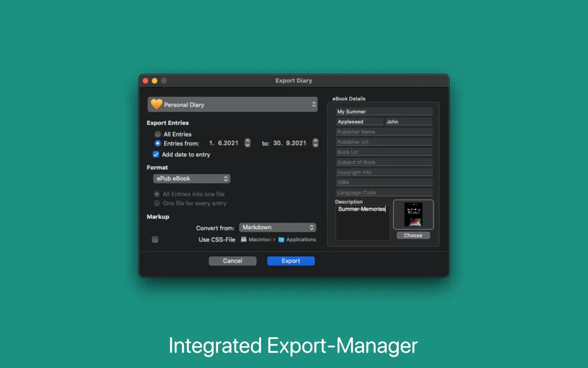Click the book cover thumbnail

413,215
